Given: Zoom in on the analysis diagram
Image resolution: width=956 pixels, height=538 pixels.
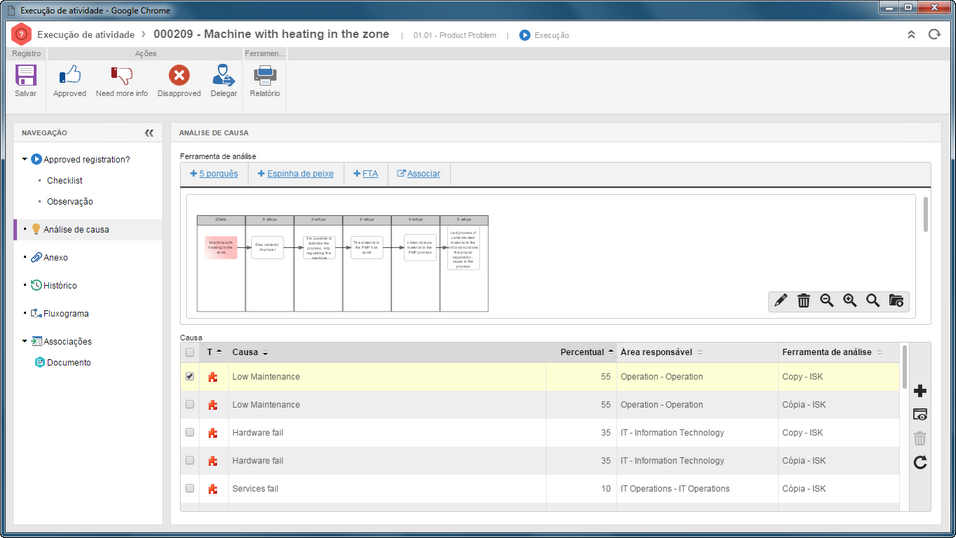Looking at the screenshot, I should 850,301.
